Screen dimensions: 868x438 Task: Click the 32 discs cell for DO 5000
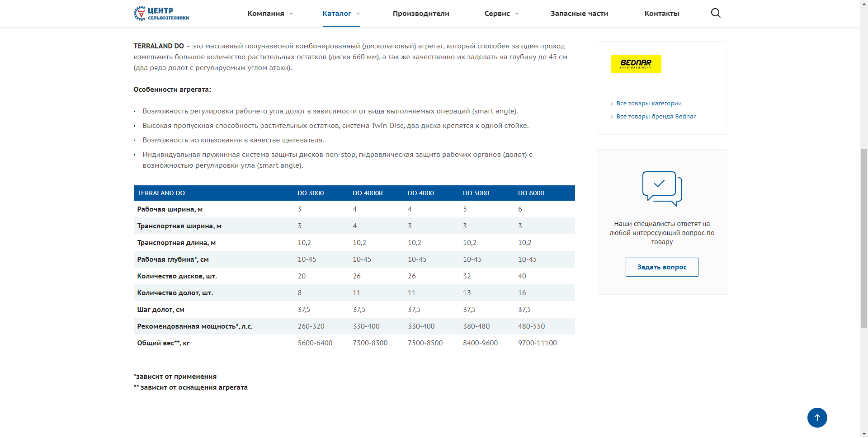(467, 276)
